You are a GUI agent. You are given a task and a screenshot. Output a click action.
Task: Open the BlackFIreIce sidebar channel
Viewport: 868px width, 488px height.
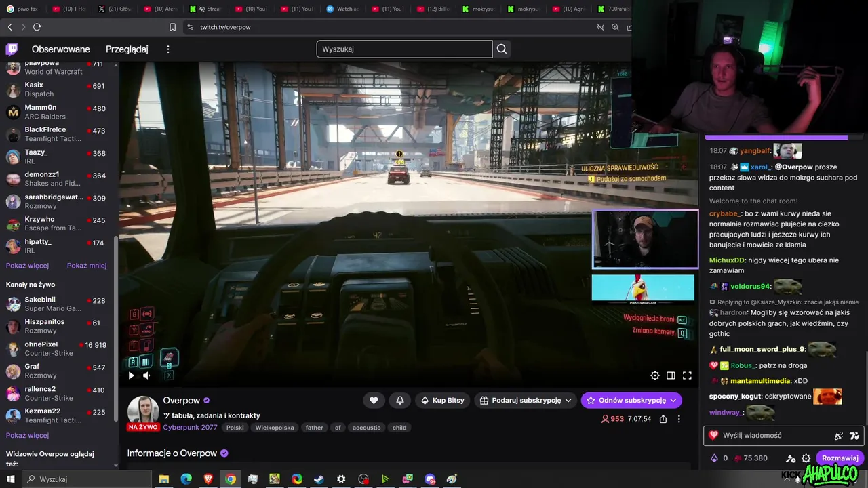point(60,134)
